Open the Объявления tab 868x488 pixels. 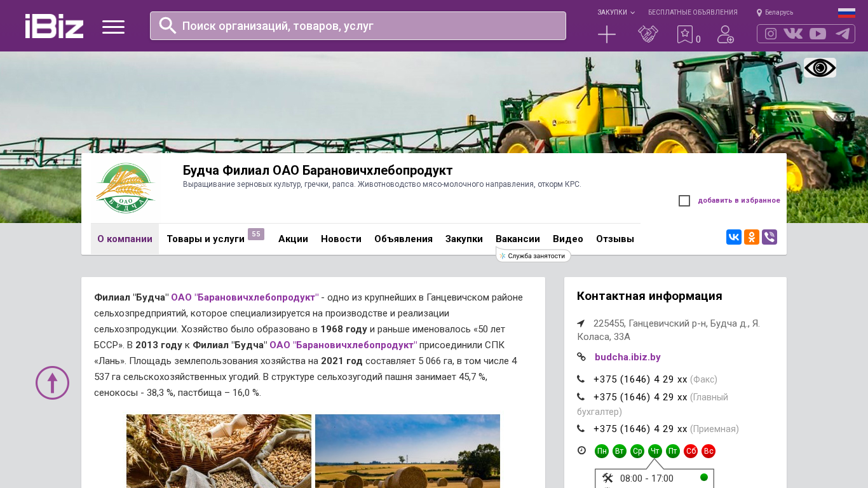coord(403,239)
